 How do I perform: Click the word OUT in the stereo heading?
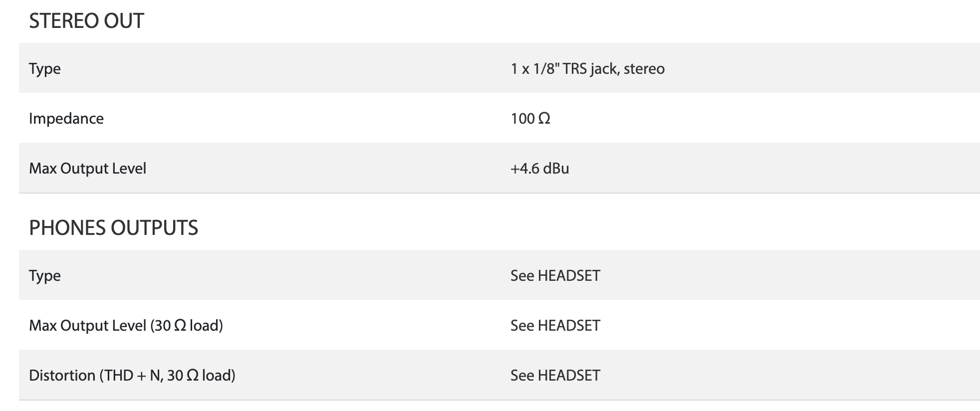tap(124, 21)
